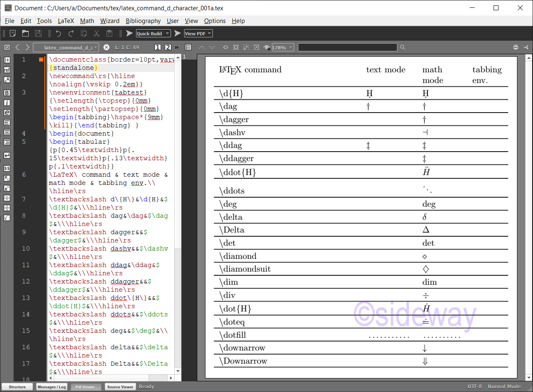Image resolution: width=533 pixels, height=392 pixels.
Task: Insert a square root with the sidebar icon
Action: point(7,217)
